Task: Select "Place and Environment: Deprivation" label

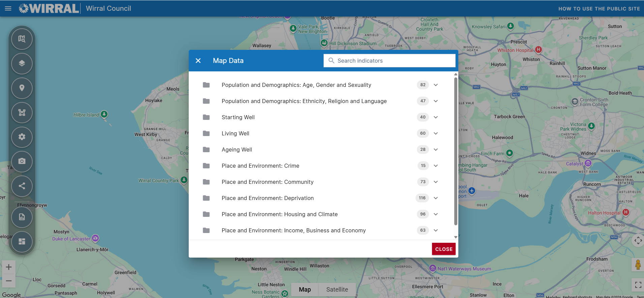Action: tap(268, 198)
